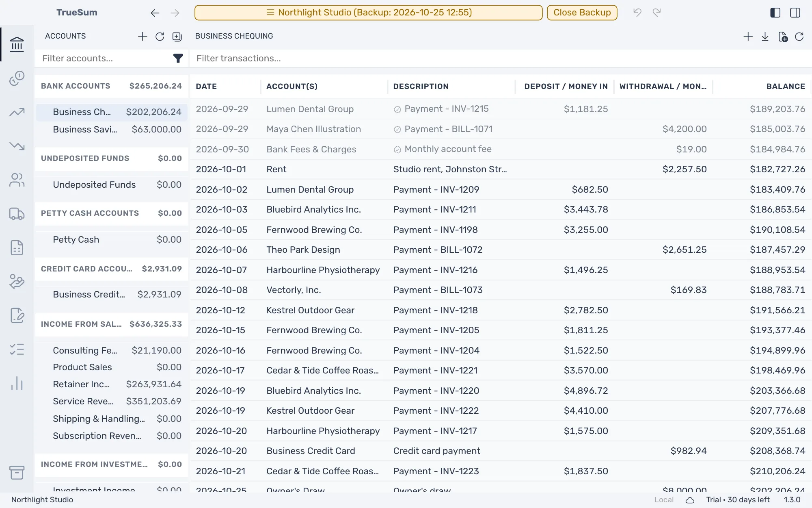Collapse the Petty Cash Accounts group header
The image size is (812, 508).
(111, 213)
